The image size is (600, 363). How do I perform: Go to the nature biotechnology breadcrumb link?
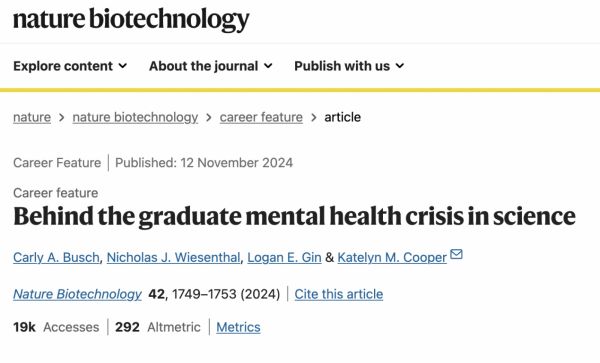click(135, 117)
